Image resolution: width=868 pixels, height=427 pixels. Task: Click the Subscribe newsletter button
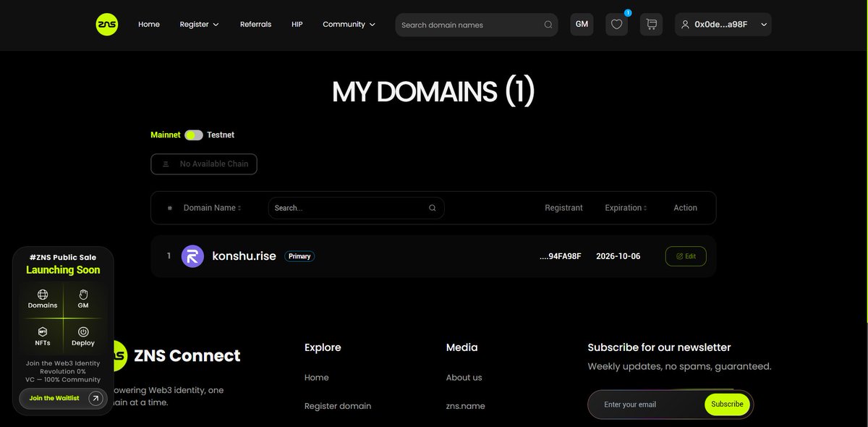pos(728,404)
